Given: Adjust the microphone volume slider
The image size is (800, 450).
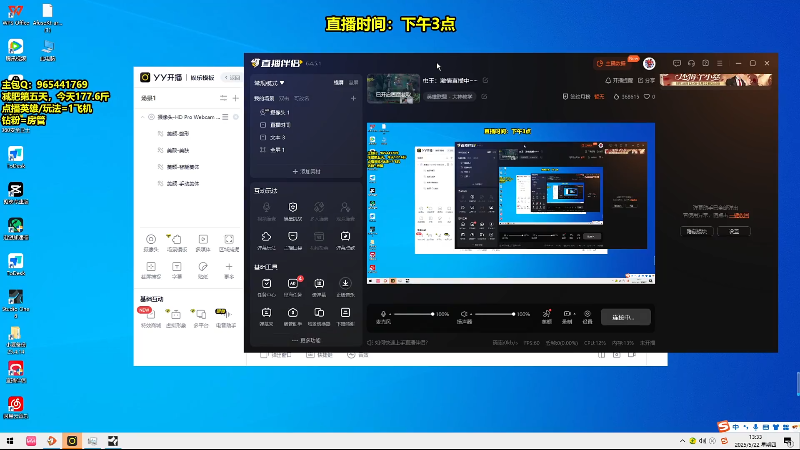Looking at the screenshot, I should coord(413,314).
